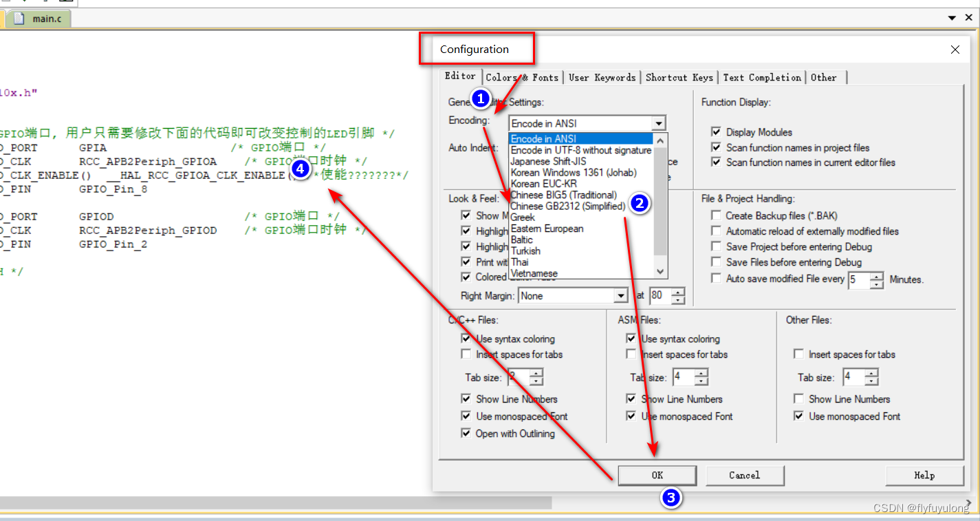
Task: Enable Create Backup files (*.BAK)
Action: pos(716,215)
